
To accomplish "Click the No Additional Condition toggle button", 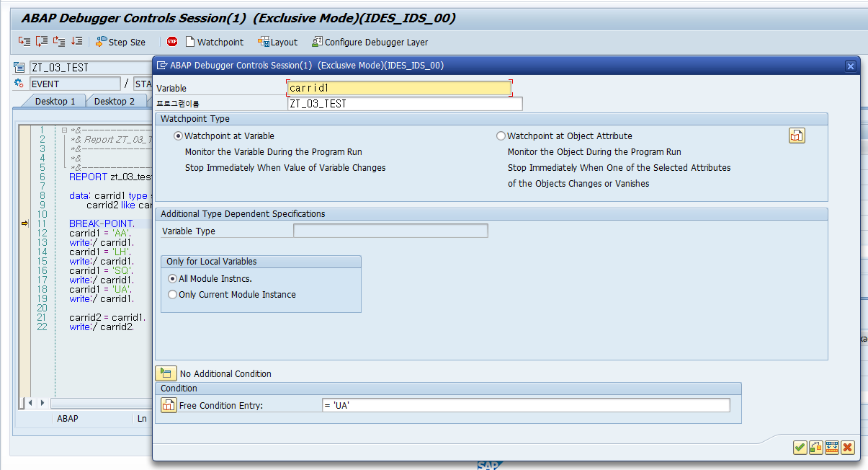I will point(166,373).
